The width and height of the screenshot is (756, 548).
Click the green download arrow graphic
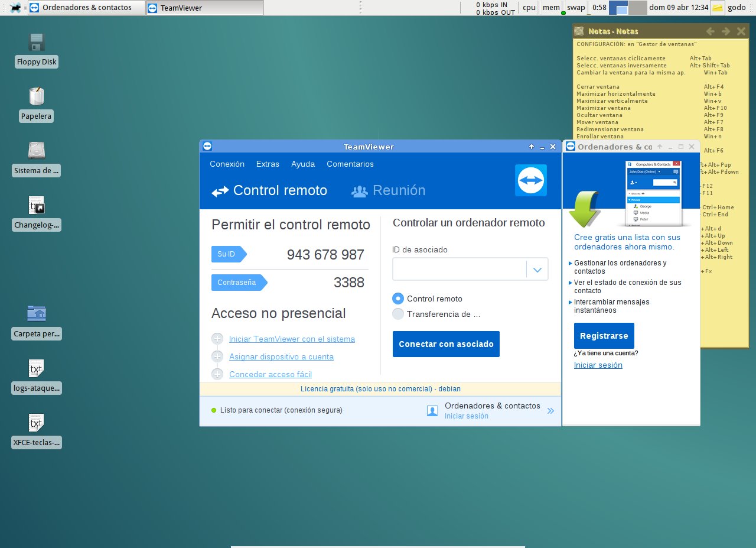coord(585,209)
